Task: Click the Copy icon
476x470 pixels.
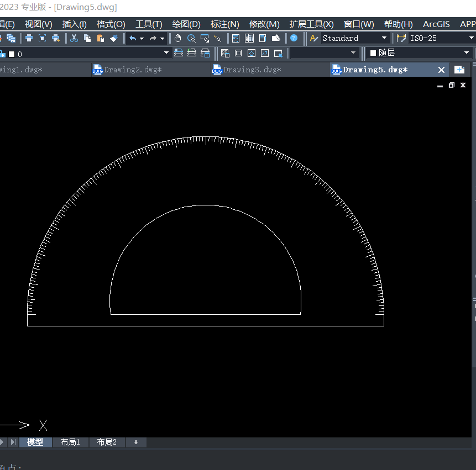Action: point(87,38)
